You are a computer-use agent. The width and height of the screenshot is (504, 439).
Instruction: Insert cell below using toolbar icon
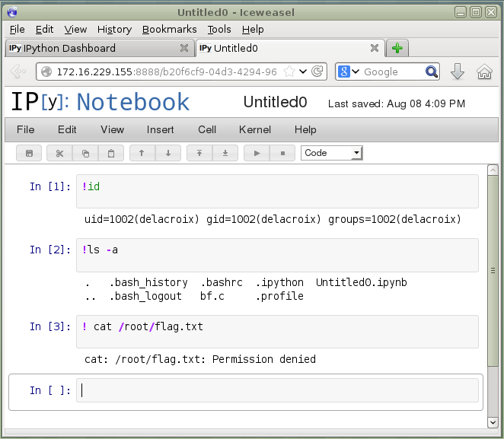pos(225,153)
